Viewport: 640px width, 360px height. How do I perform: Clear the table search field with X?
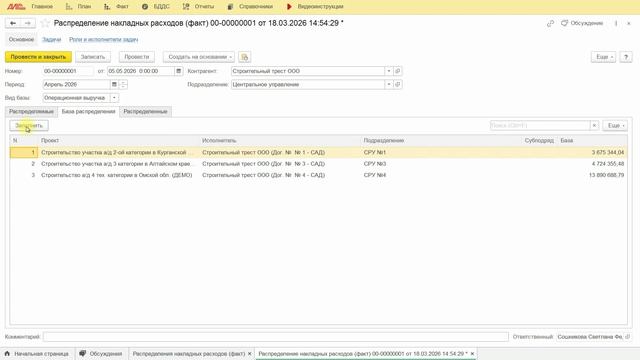click(594, 125)
